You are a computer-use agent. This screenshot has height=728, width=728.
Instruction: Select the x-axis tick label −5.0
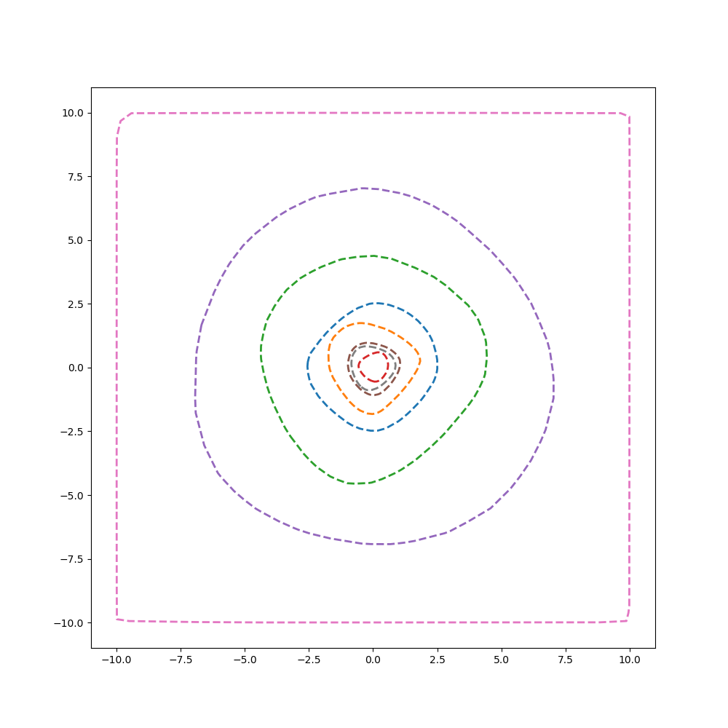click(x=245, y=660)
